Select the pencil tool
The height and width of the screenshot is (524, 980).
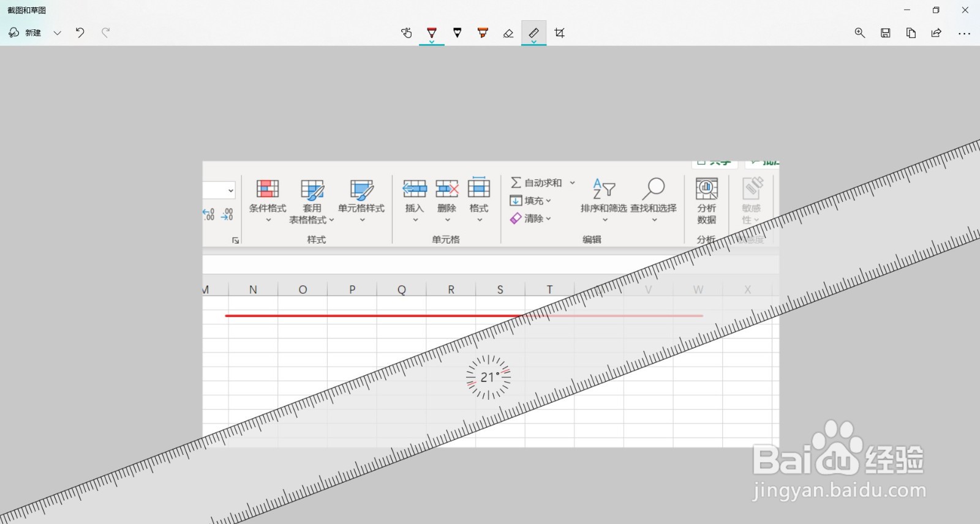click(x=458, y=33)
